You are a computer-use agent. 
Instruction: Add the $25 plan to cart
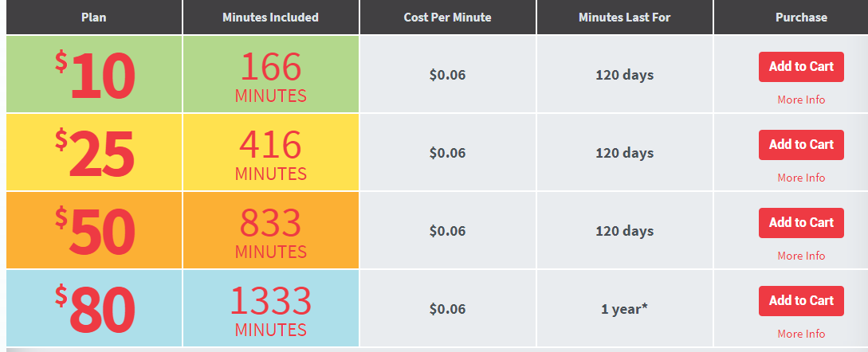[801, 145]
